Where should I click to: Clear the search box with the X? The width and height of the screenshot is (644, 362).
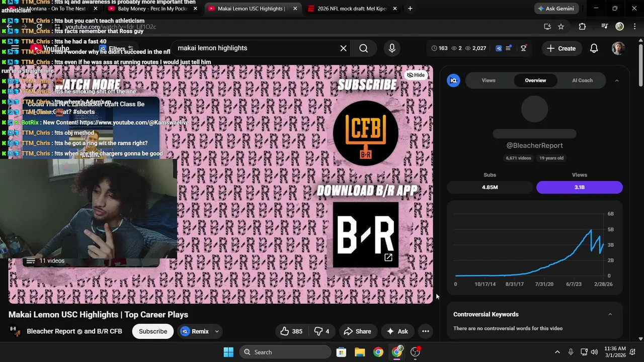click(x=343, y=48)
